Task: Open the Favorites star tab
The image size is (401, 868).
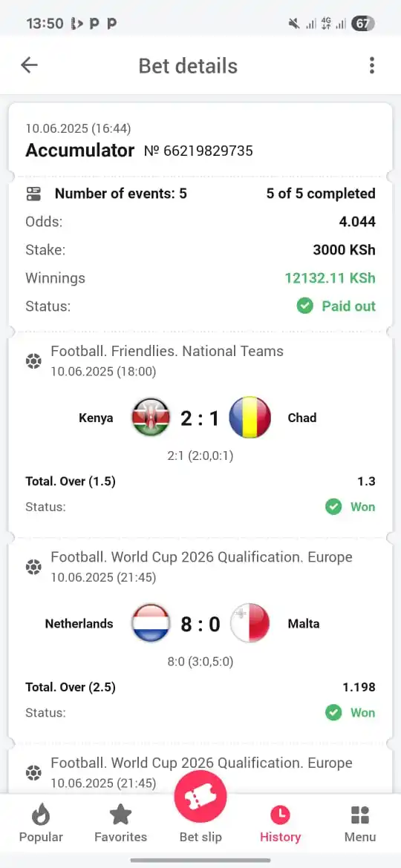Action: pyautogui.click(x=121, y=823)
